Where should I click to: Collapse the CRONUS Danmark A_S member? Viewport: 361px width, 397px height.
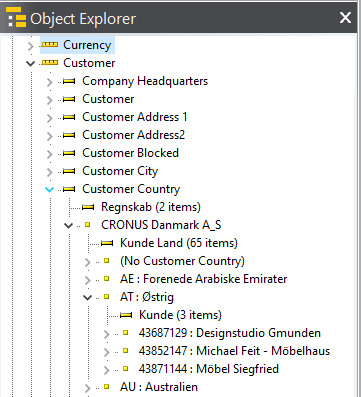pos(68,225)
